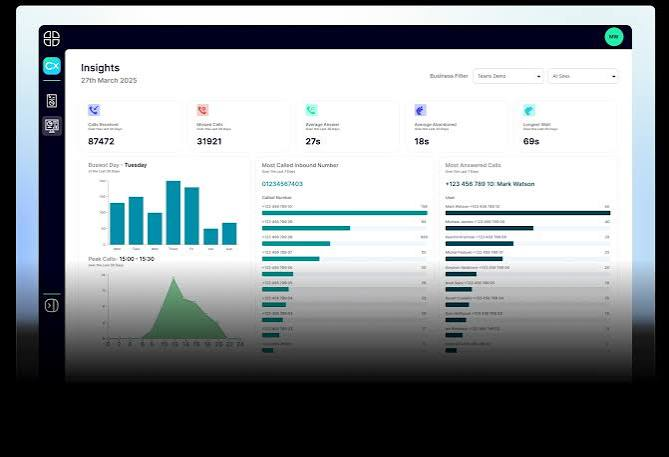Open the All Sites dropdown
The image size is (669, 457).
pos(583,76)
